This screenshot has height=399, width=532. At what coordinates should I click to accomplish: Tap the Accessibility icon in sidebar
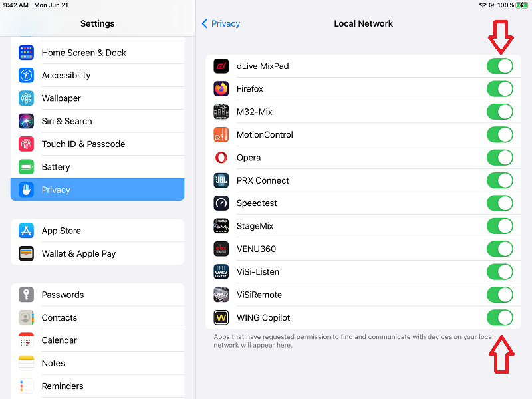pyautogui.click(x=26, y=75)
